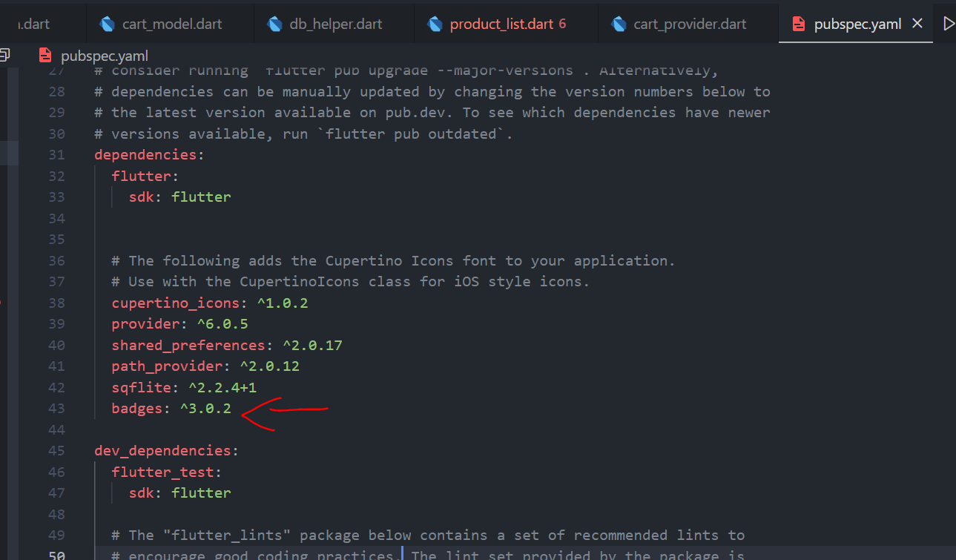Click the 'flutter pub outdated' comment line
The image size is (956, 560).
click(x=304, y=134)
